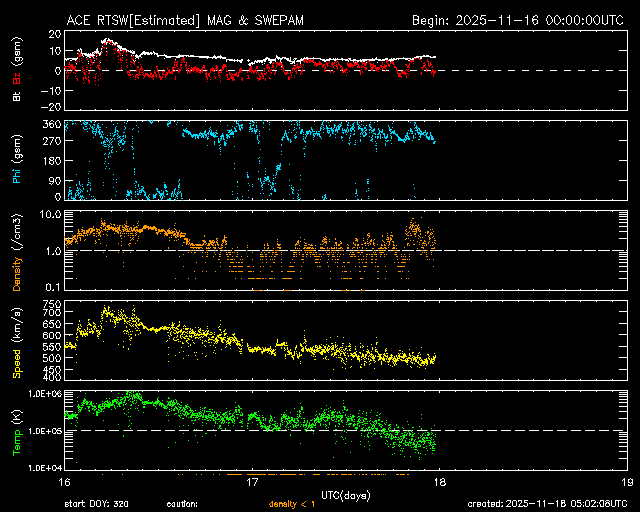Screen dimensions: 640x512
Task: Click the start DOY: 320 text
Action: point(97,504)
